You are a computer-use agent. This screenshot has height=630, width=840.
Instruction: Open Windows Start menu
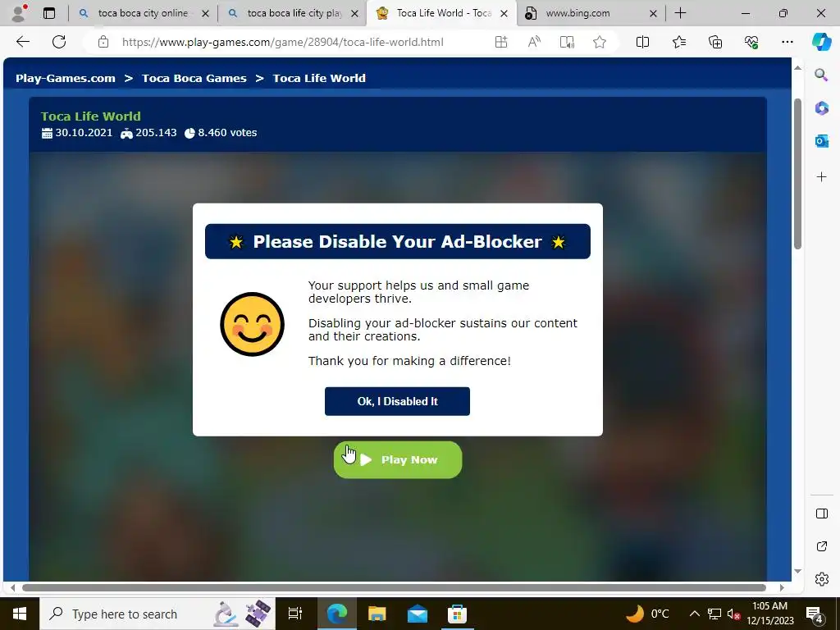20,614
